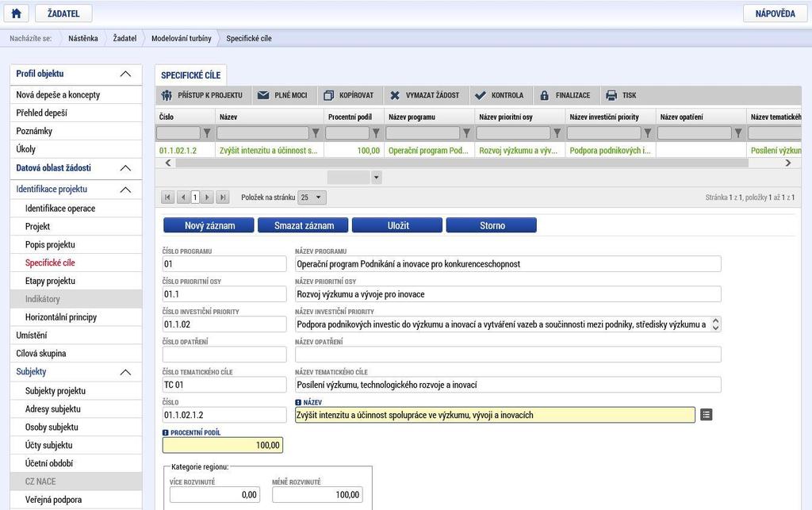The image size is (812, 510).
Task: Go to previous page of grid
Action: pyautogui.click(x=183, y=197)
